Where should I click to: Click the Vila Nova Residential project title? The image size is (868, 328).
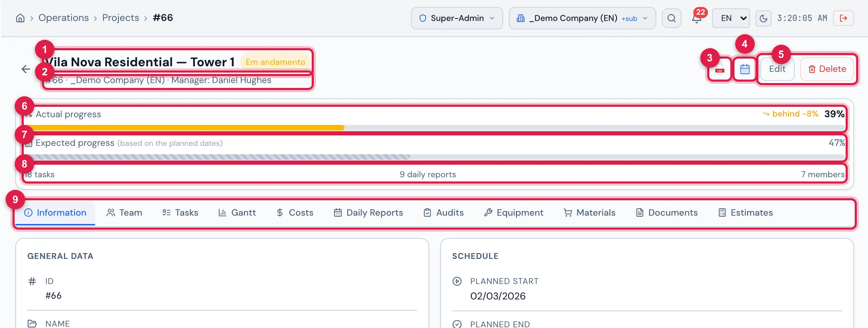click(x=140, y=62)
